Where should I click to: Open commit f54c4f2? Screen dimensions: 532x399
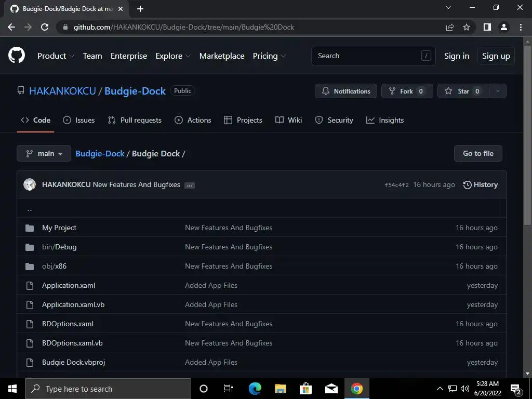pyautogui.click(x=396, y=185)
